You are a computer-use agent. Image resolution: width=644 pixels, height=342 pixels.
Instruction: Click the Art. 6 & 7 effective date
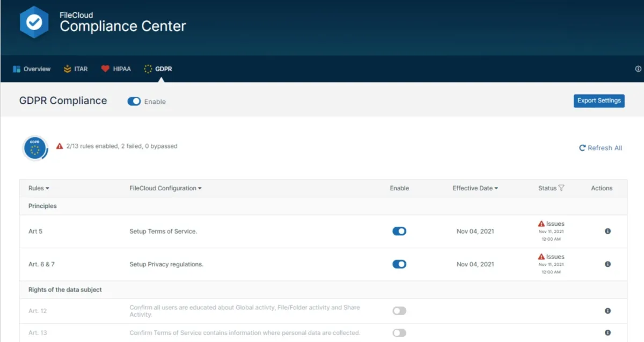[475, 264]
